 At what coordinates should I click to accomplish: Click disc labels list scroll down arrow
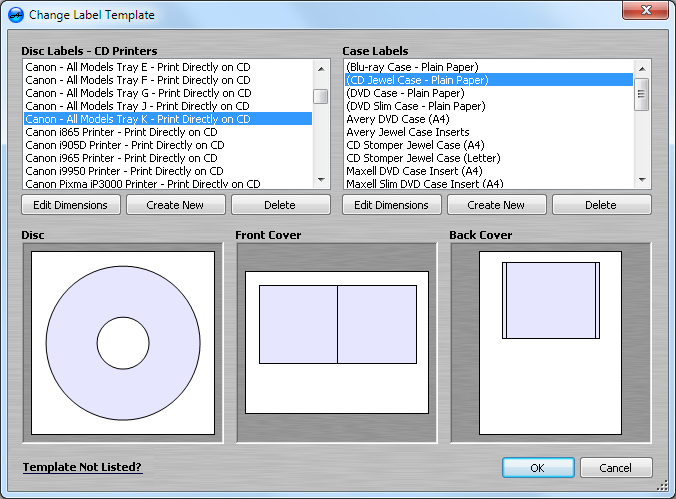point(321,180)
